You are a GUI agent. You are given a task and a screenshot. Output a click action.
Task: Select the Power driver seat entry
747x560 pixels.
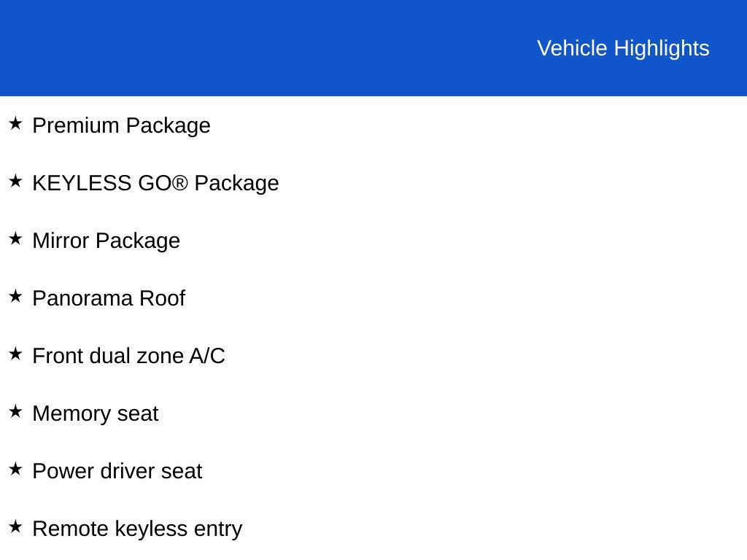coord(117,472)
